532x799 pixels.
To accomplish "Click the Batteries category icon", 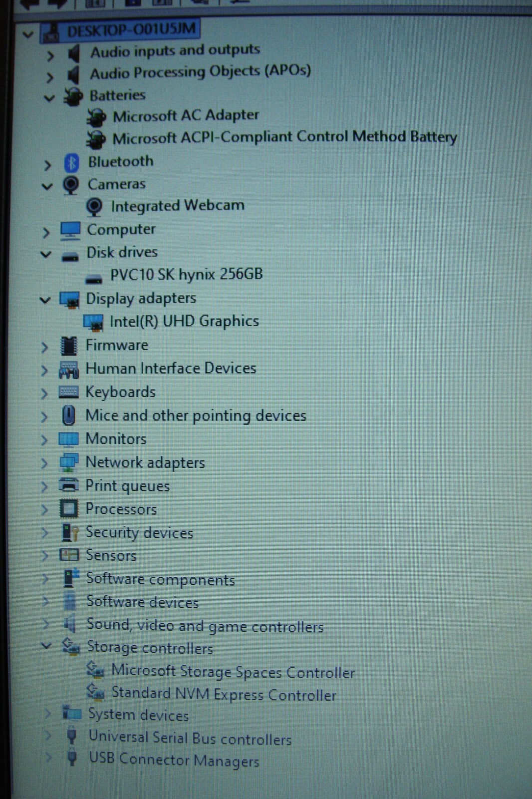I will pyautogui.click(x=73, y=96).
